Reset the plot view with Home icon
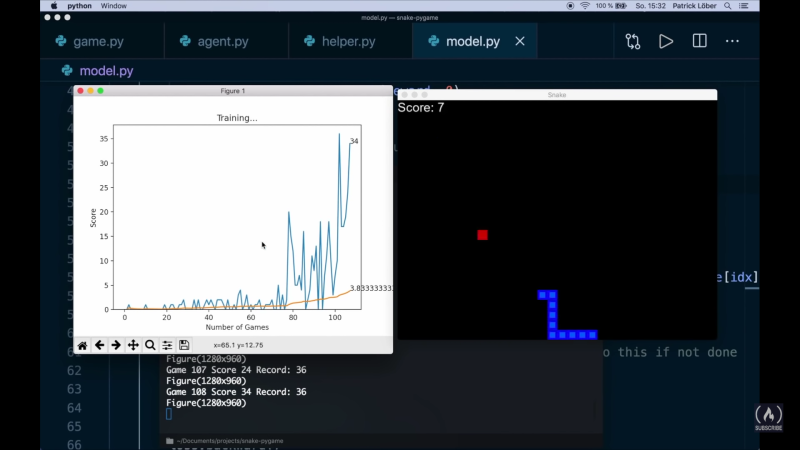 click(82, 345)
